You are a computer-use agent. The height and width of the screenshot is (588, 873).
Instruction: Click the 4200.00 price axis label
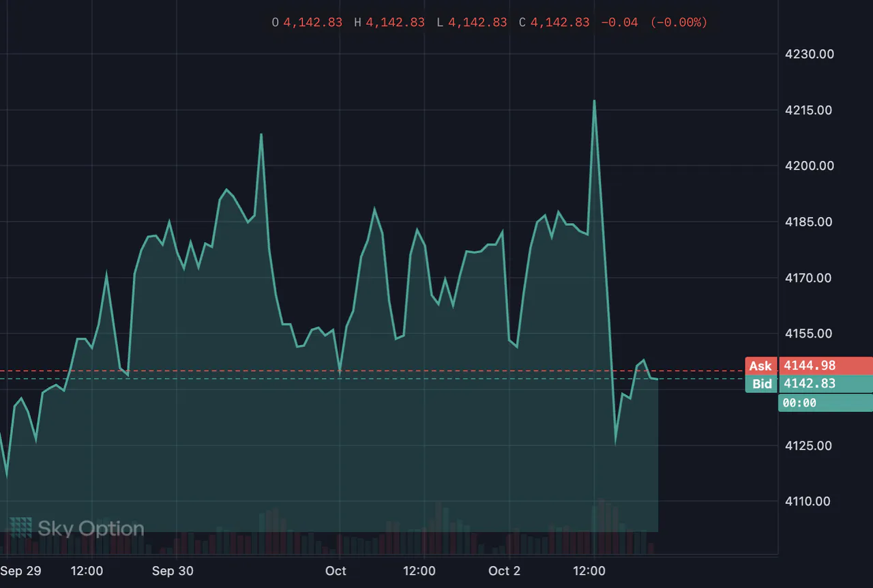click(810, 166)
